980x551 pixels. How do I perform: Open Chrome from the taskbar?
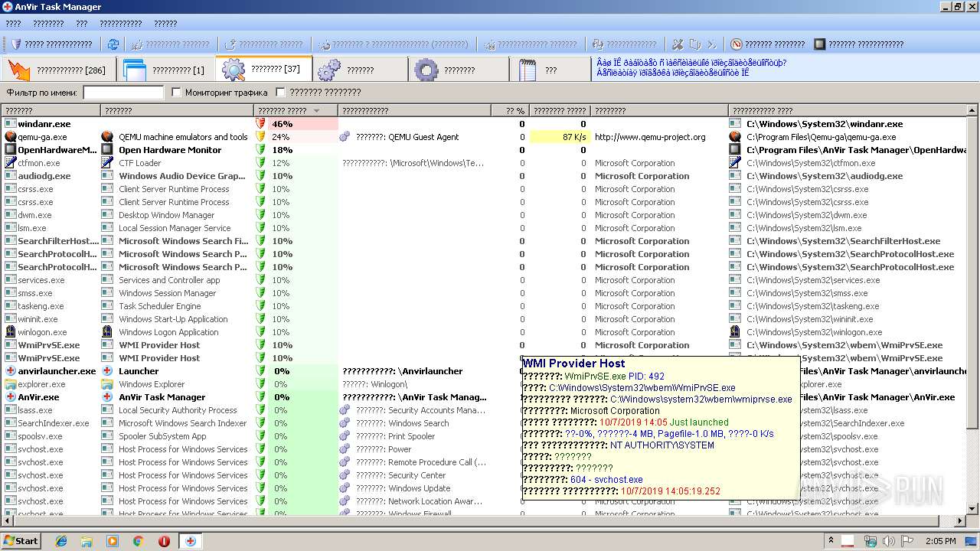[x=138, y=541]
